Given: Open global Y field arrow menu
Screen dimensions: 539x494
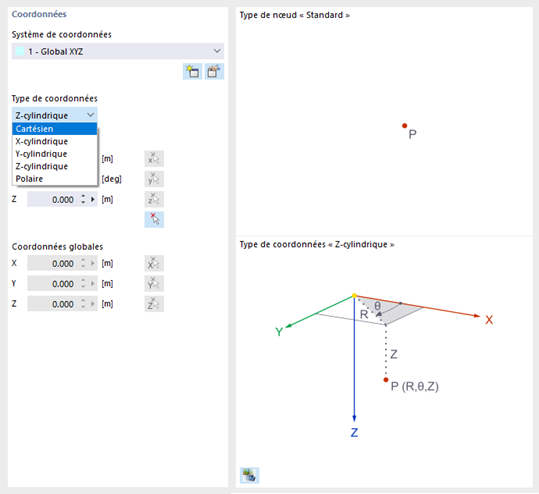Looking at the screenshot, I should [92, 284].
